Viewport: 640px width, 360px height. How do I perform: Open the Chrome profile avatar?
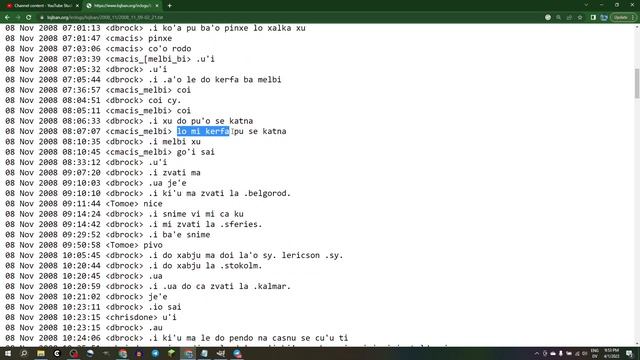coord(604,18)
